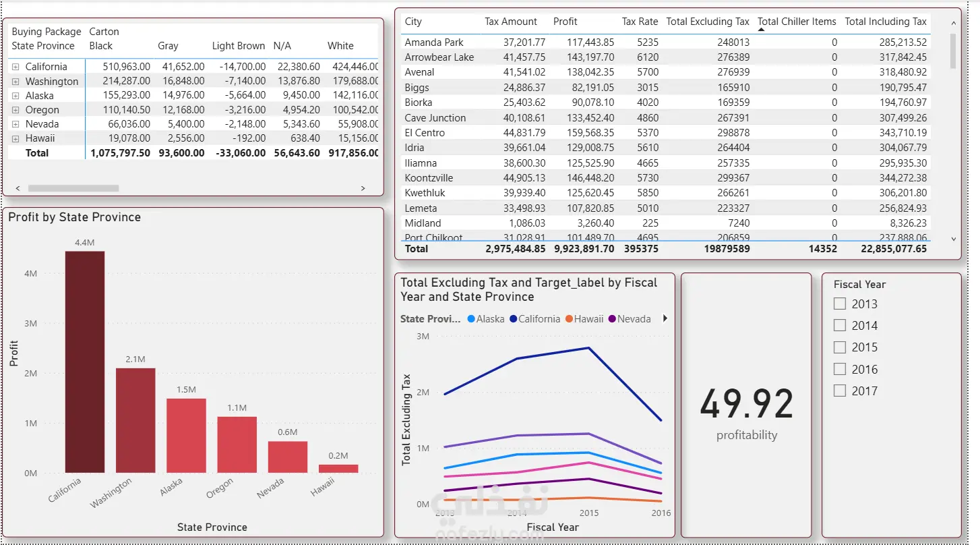Select the Hawaii bar in profit chart

(338, 468)
